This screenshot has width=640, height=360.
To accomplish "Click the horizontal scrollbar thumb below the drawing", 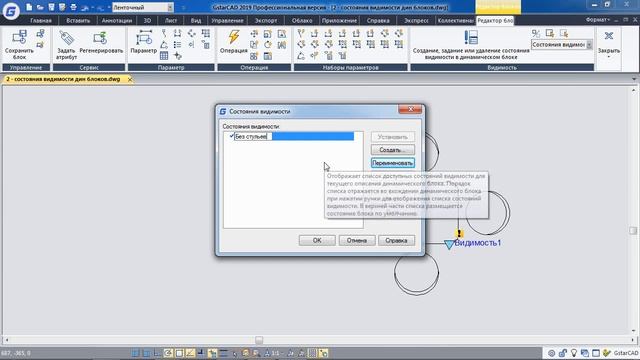I will pyautogui.click(x=259, y=340).
